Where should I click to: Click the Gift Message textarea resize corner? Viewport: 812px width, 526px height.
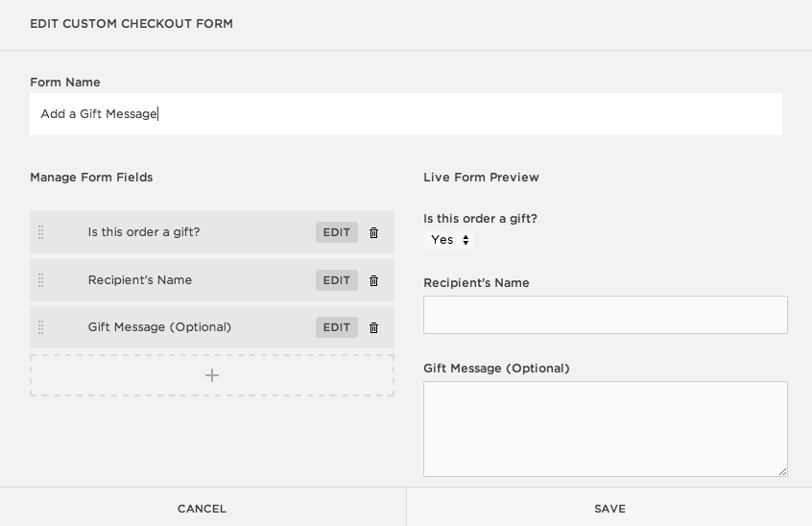[x=782, y=471]
